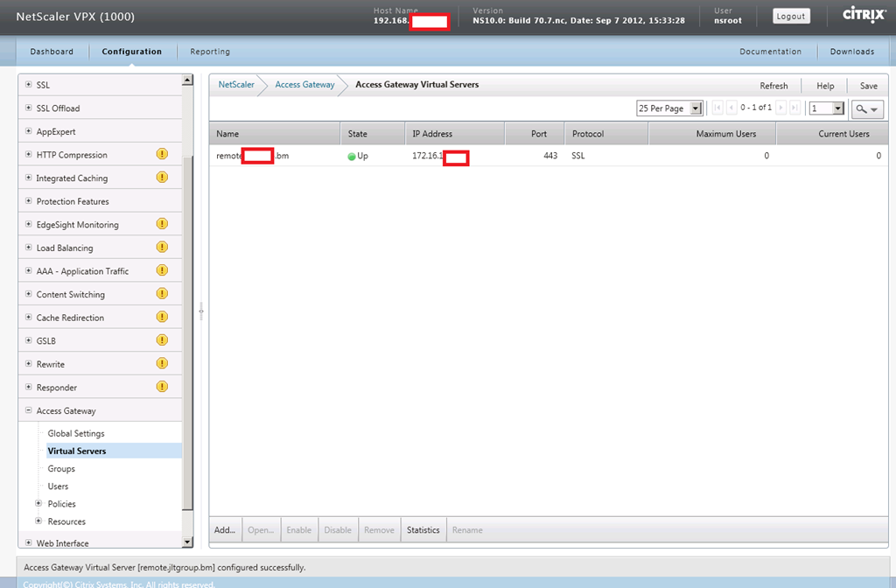Select Users in the tree
The image size is (896, 588).
[x=58, y=486]
